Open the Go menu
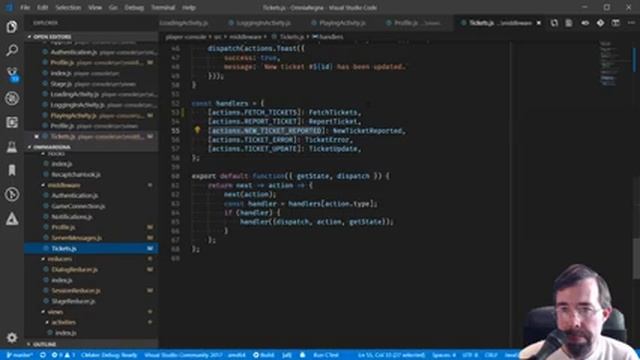The height and width of the screenshot is (360, 640). pos(113,7)
